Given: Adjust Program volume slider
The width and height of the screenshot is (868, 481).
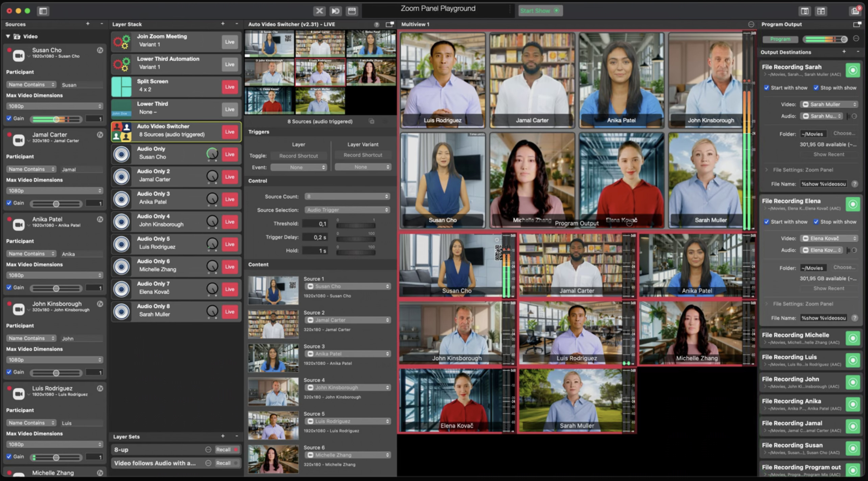Looking at the screenshot, I should [x=825, y=39].
